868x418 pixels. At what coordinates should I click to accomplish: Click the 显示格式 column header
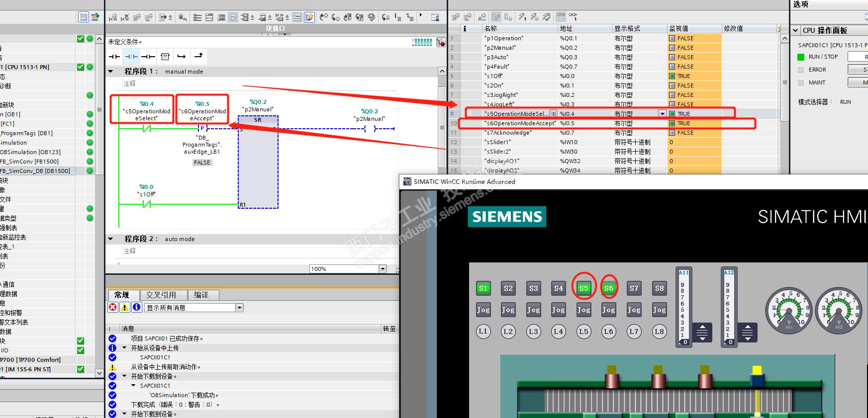coord(639,29)
